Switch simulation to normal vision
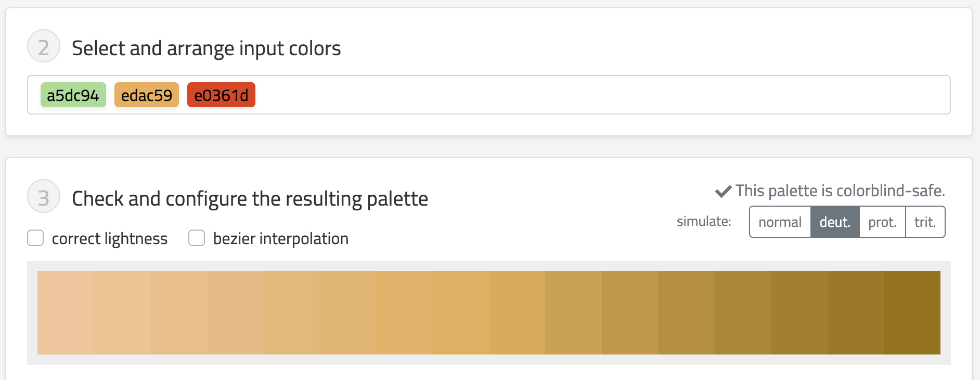Screen dimensions: 980x380 780,222
